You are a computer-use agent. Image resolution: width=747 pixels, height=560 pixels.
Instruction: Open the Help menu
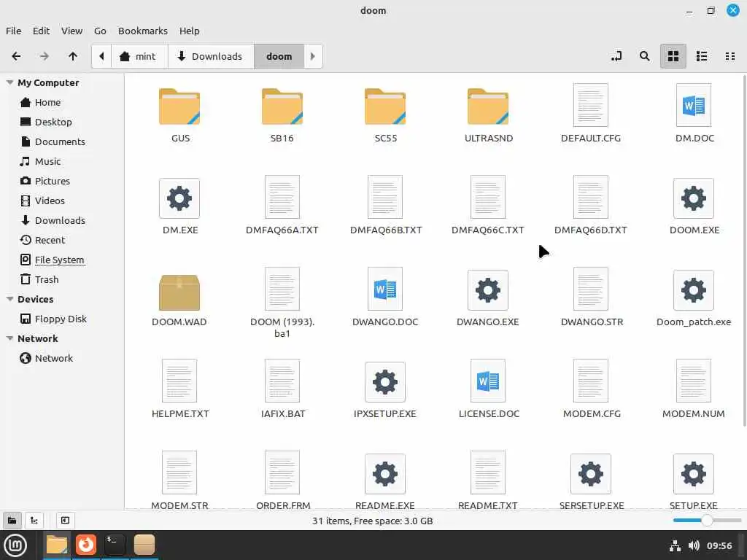(189, 31)
